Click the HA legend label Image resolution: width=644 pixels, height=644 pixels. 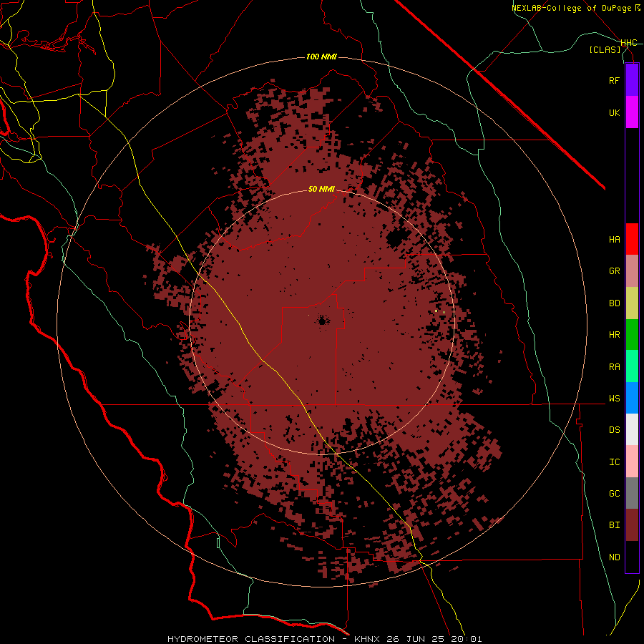615,239
